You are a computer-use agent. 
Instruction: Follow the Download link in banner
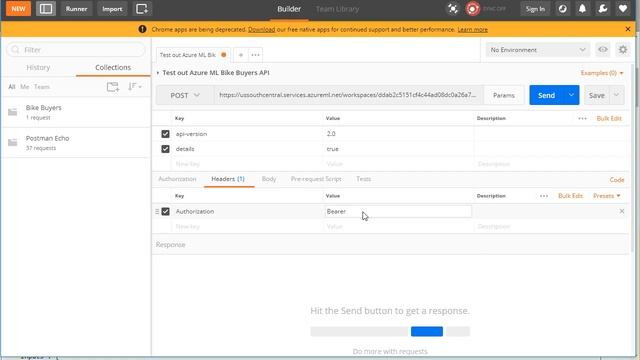(x=261, y=29)
